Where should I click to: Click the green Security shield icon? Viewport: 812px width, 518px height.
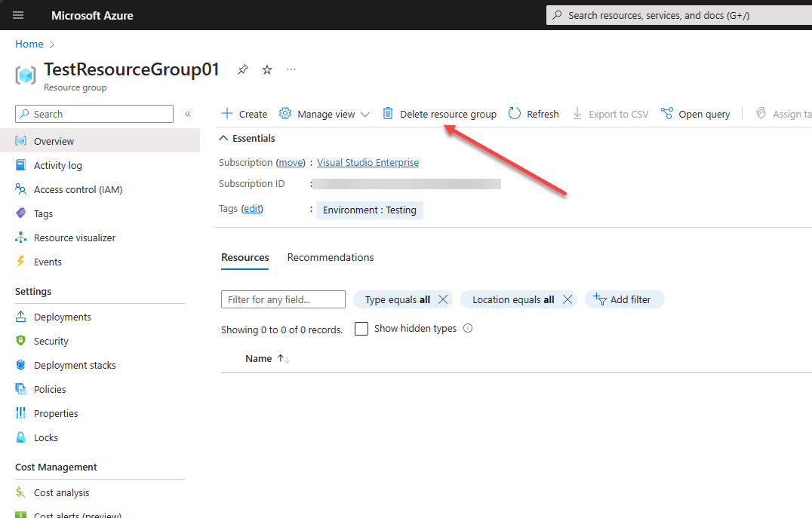20,341
